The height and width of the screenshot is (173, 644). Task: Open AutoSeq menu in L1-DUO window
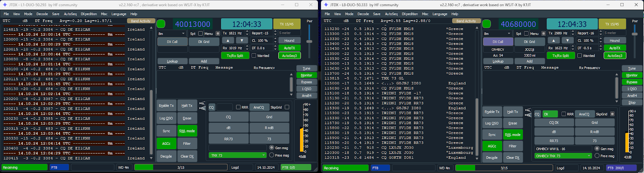point(70,14)
